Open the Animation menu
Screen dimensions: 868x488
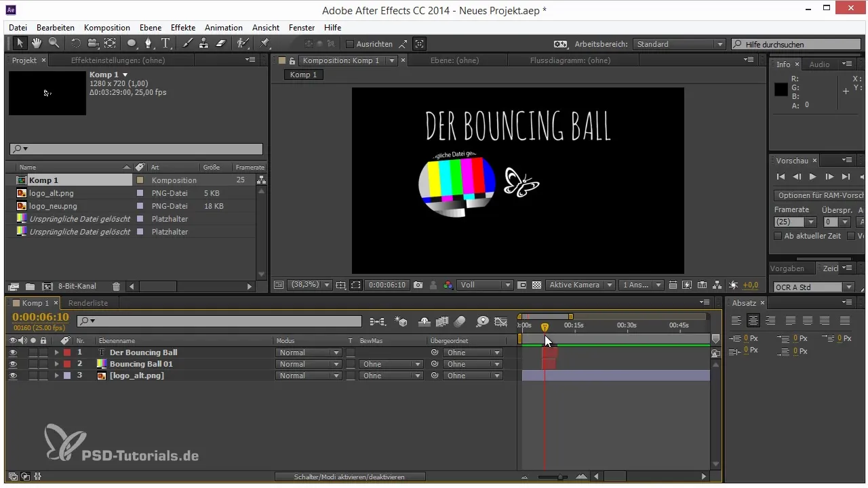click(x=224, y=28)
